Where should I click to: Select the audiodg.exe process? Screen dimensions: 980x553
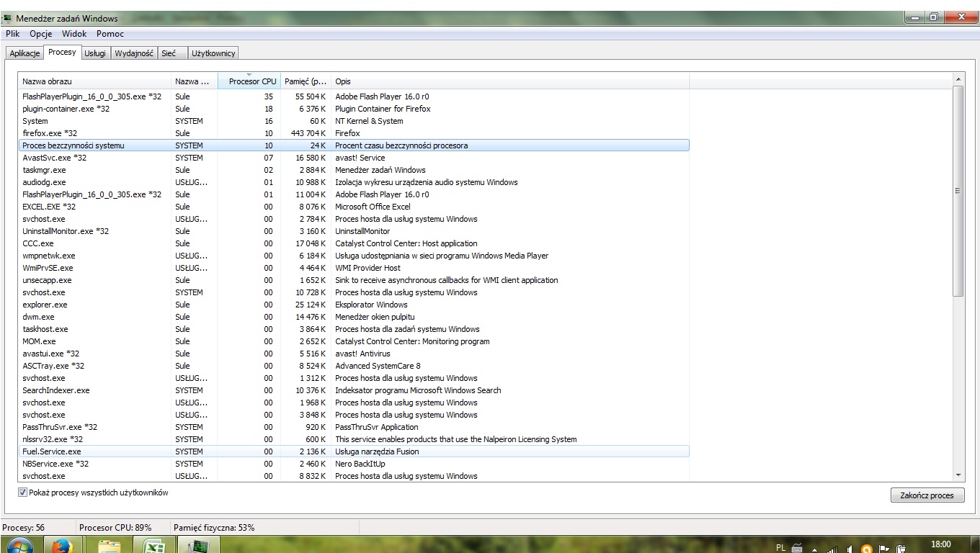click(x=354, y=182)
